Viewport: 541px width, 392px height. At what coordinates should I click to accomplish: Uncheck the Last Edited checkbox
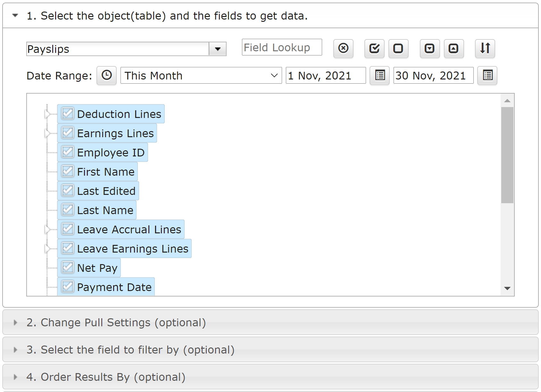[x=68, y=191]
